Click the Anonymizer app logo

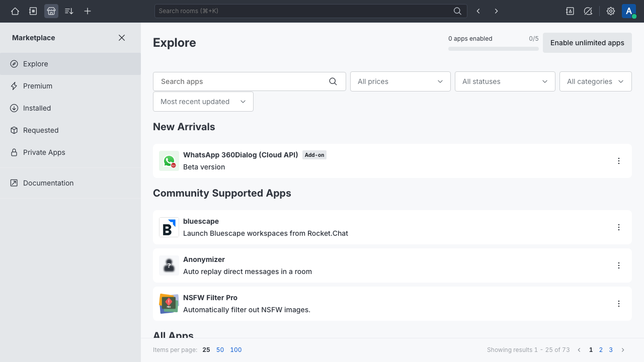coord(169,265)
